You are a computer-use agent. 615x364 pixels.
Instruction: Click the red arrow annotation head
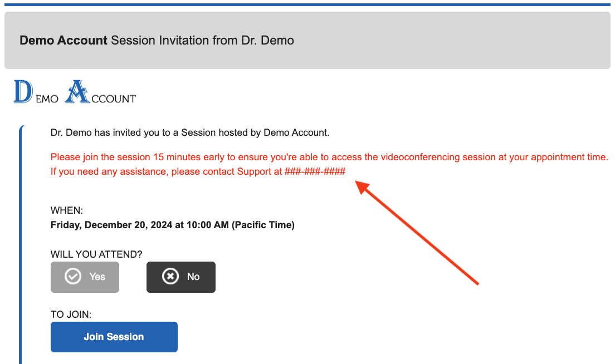tap(363, 187)
